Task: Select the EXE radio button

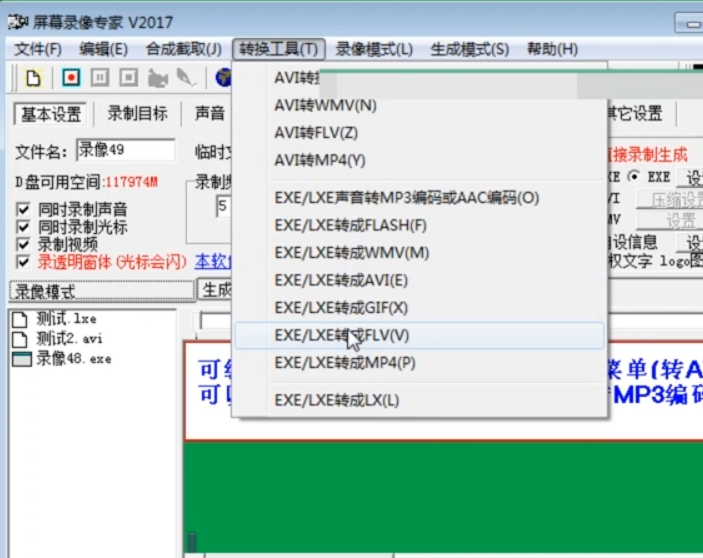Action: click(634, 177)
